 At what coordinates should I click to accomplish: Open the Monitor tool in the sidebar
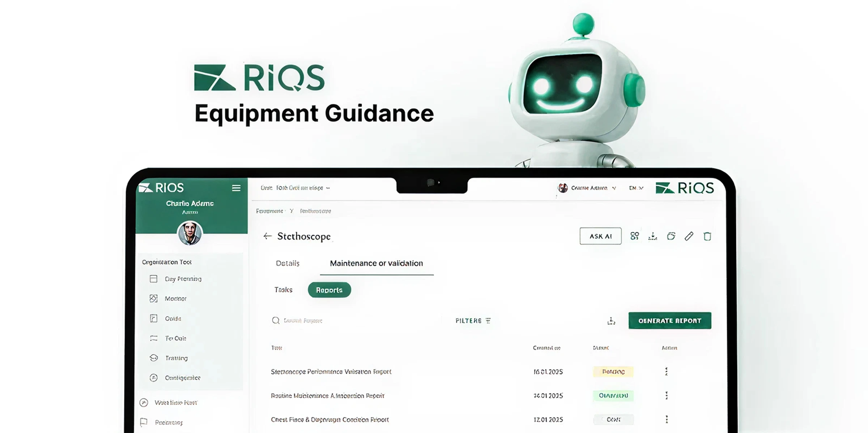(153, 298)
